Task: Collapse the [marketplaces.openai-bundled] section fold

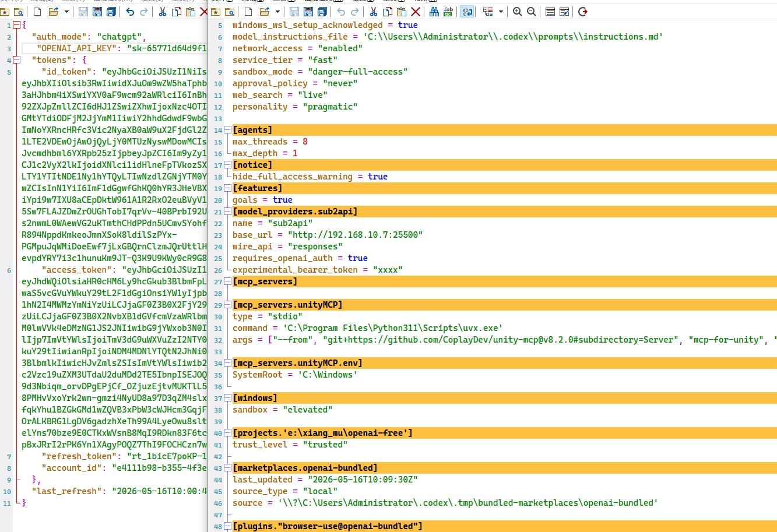Action: coord(227,468)
